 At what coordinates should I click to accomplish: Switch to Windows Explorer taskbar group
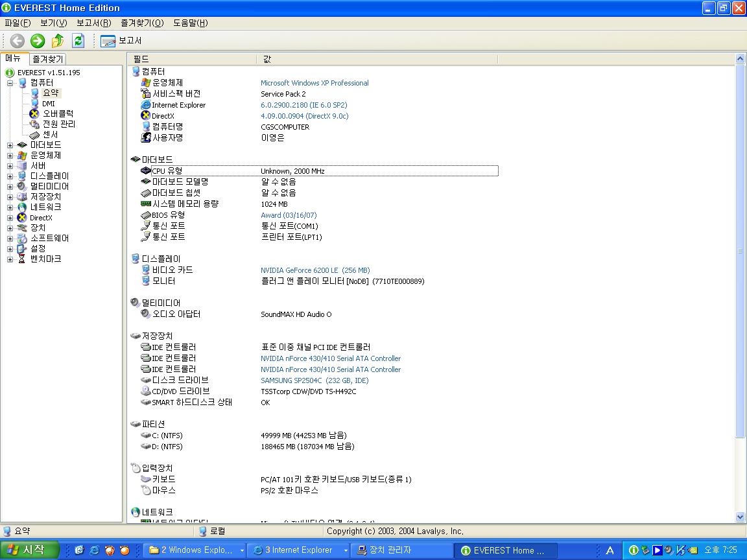(195, 550)
